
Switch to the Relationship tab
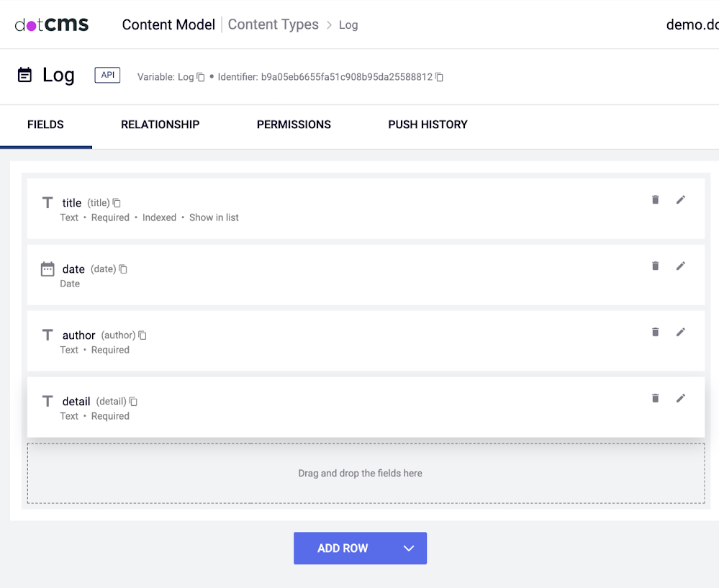[x=160, y=125]
